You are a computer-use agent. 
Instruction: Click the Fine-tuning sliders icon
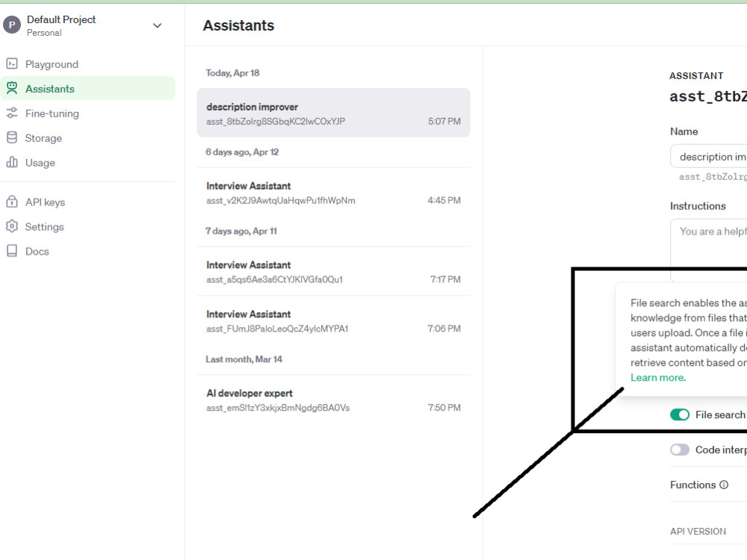[12, 113]
